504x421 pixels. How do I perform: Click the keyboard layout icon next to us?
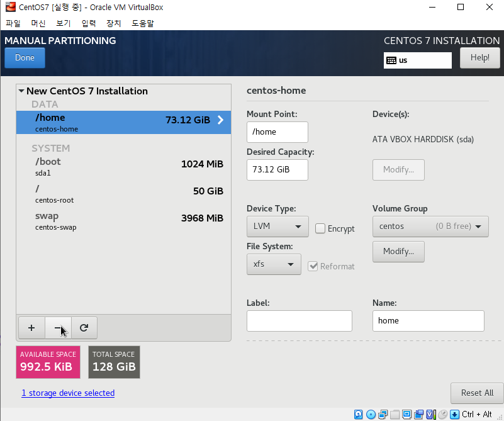coord(391,60)
